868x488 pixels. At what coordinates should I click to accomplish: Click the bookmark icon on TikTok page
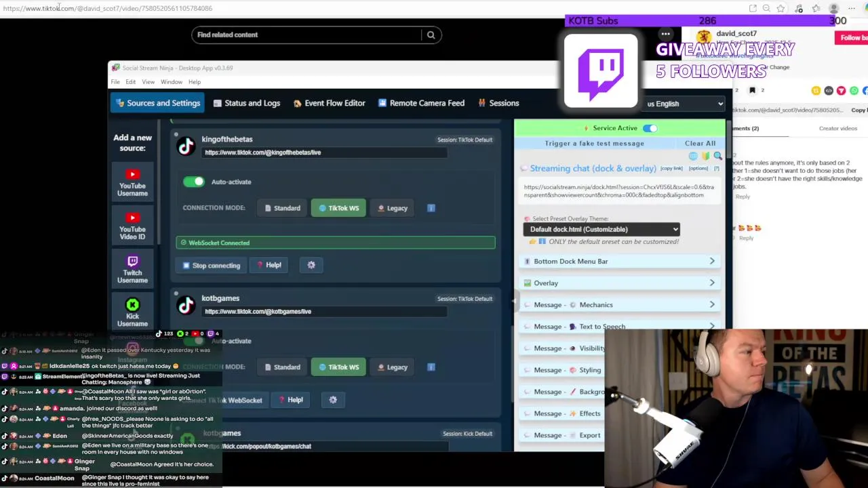(x=752, y=90)
